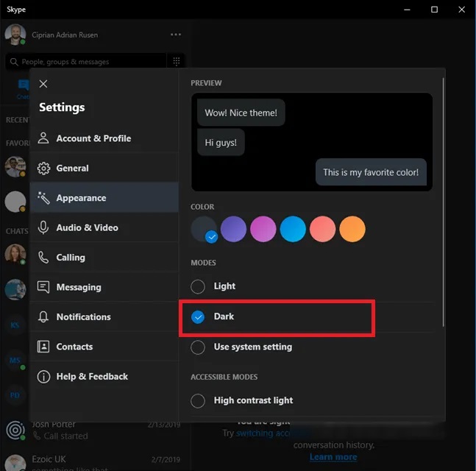
Task: Open Help & Feedback section
Action: (x=104, y=376)
